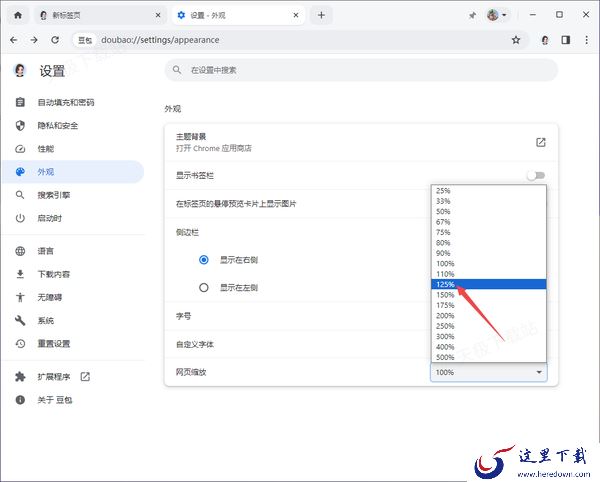Select the 显示在左侧 radio button
Viewport: 600px width, 482px height.
point(204,287)
